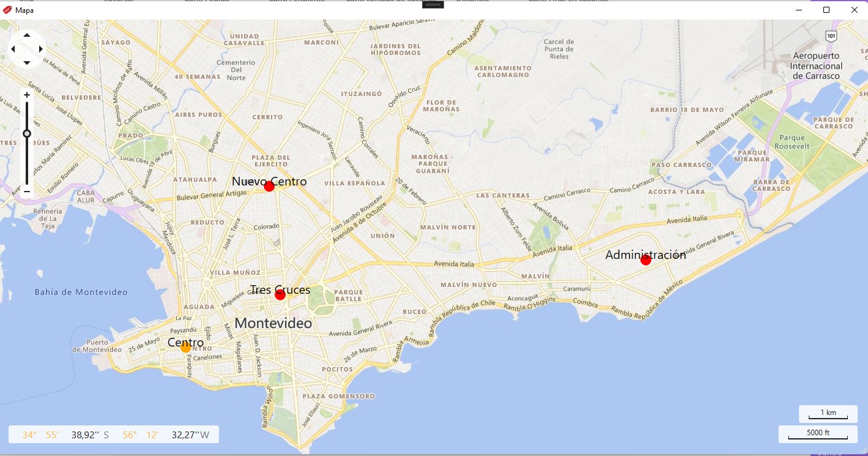Click the UNIDAD CASAVALLE label
The width and height of the screenshot is (868, 456).
point(244,40)
